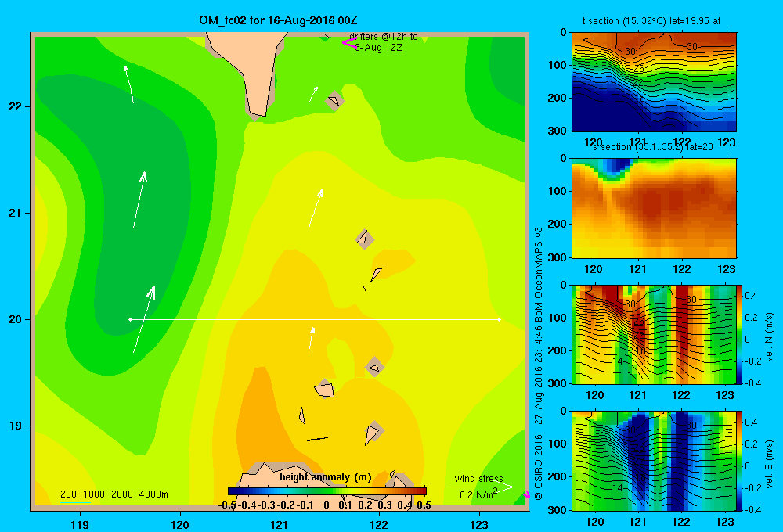The width and height of the screenshot is (783, 532).
Task: Click the '0.2 N/m' wind stress scale value
Action: [x=476, y=494]
